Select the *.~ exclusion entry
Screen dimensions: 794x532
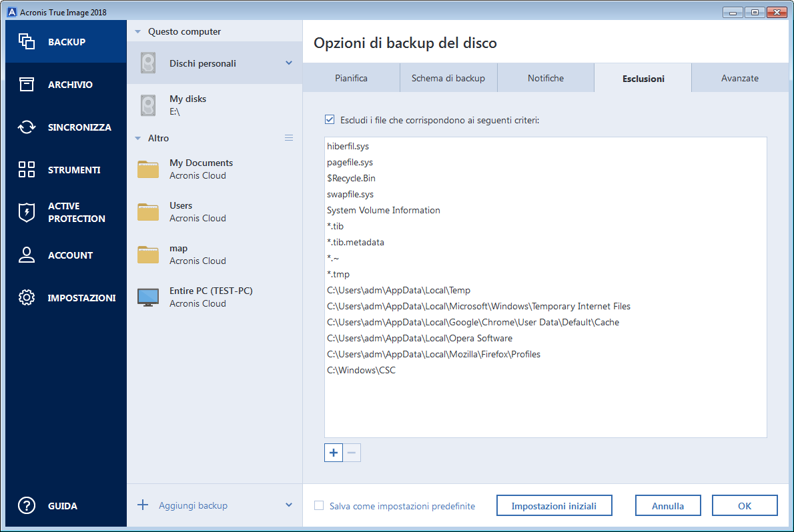545,258
